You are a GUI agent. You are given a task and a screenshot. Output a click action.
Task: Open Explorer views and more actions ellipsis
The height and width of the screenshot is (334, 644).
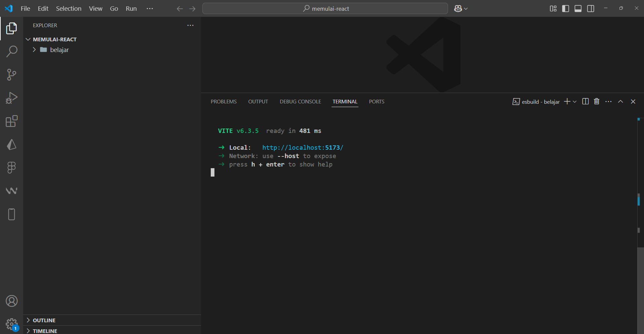click(190, 26)
